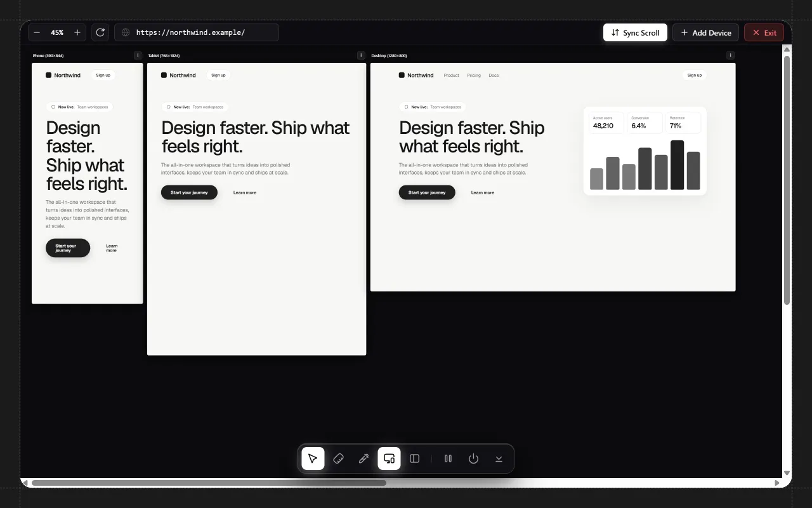Click Now live badge in Tablet preview

coord(195,107)
